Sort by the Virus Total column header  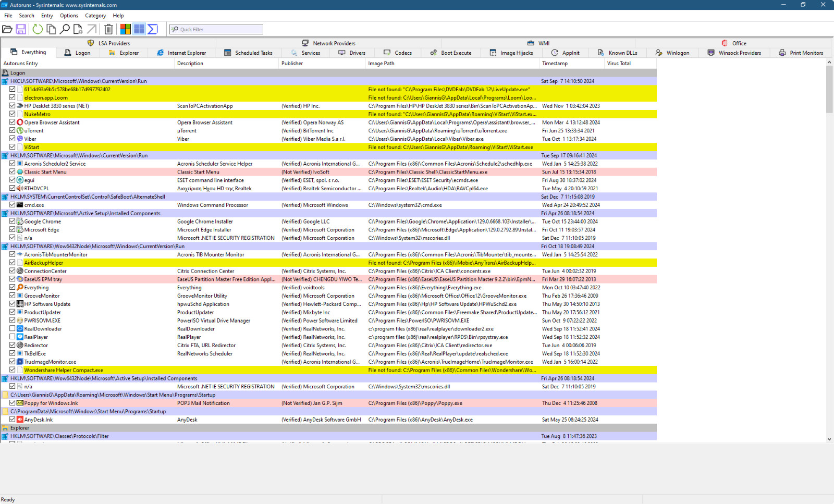[x=630, y=64]
